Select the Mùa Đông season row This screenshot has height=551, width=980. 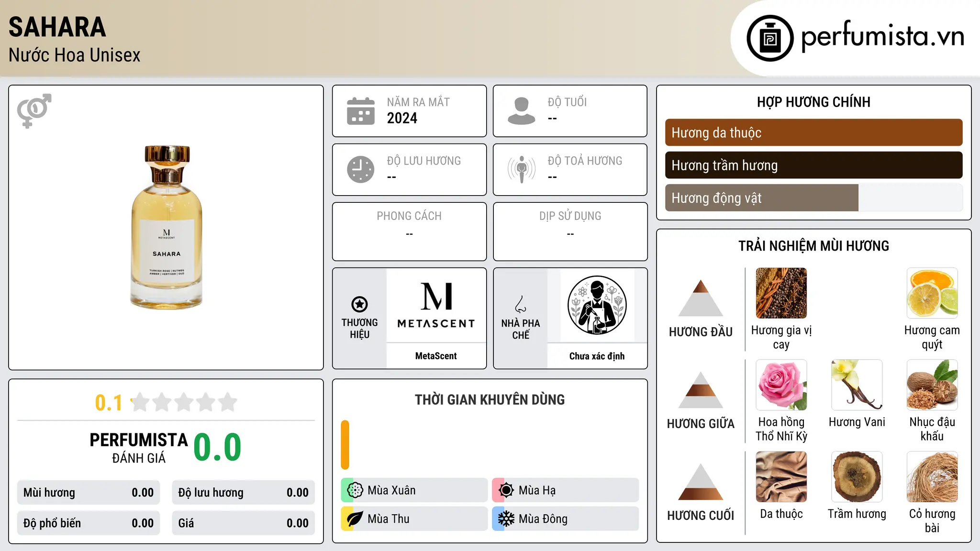click(x=566, y=519)
